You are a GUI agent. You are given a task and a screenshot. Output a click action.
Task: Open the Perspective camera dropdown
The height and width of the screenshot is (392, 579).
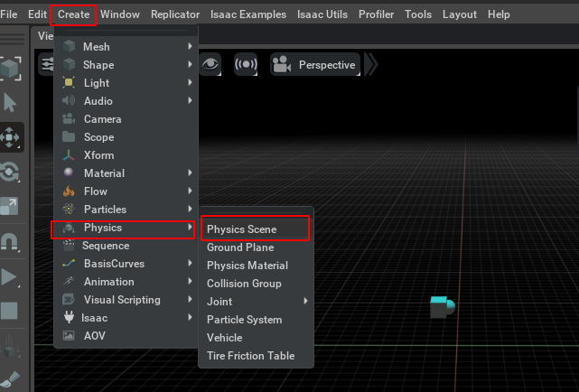[x=315, y=64]
